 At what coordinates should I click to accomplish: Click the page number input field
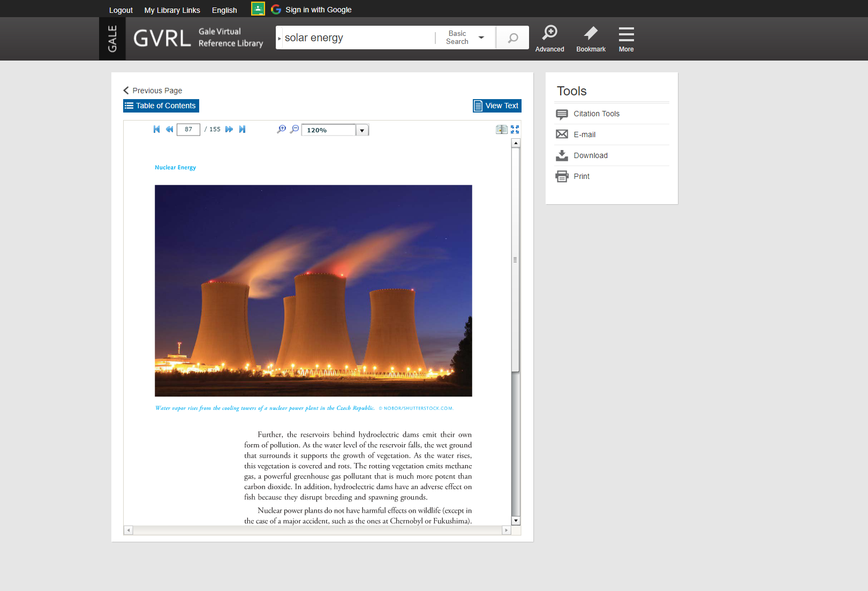[x=188, y=129]
